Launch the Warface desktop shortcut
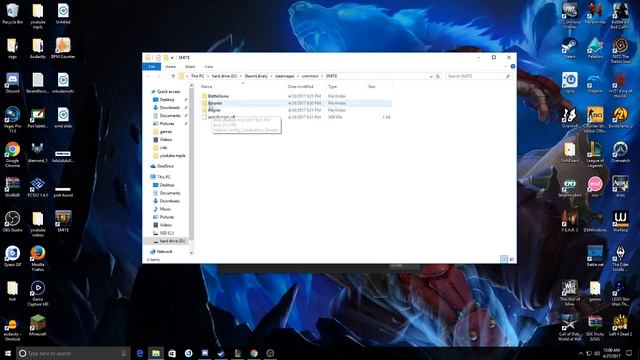This screenshot has height=360, width=640. 620,221
